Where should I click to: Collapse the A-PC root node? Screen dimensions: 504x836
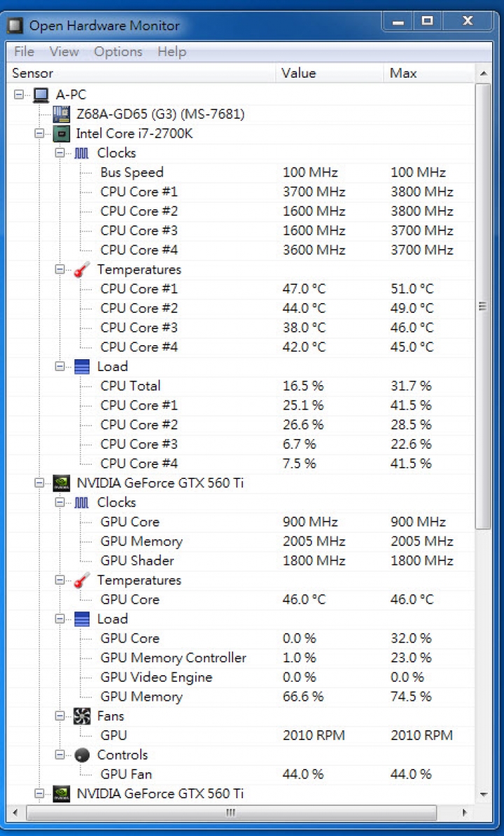[18, 95]
